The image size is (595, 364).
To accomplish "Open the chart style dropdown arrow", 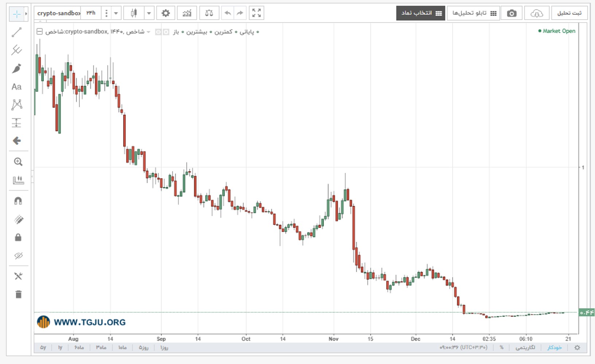I will coord(149,13).
